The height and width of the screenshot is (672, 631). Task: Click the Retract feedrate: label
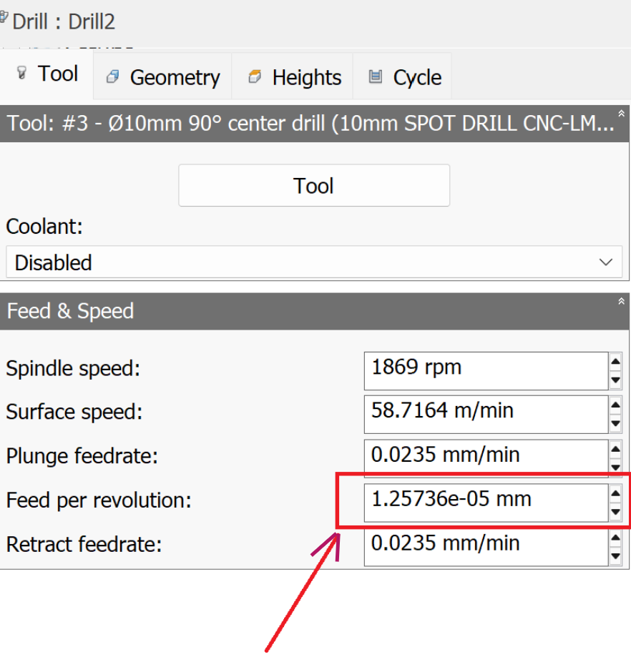(84, 545)
